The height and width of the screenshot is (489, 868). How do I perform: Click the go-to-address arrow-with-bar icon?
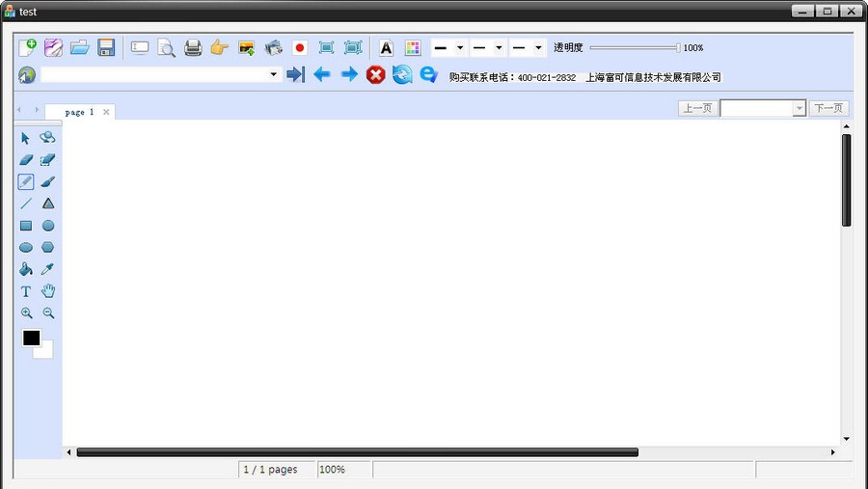pos(296,74)
